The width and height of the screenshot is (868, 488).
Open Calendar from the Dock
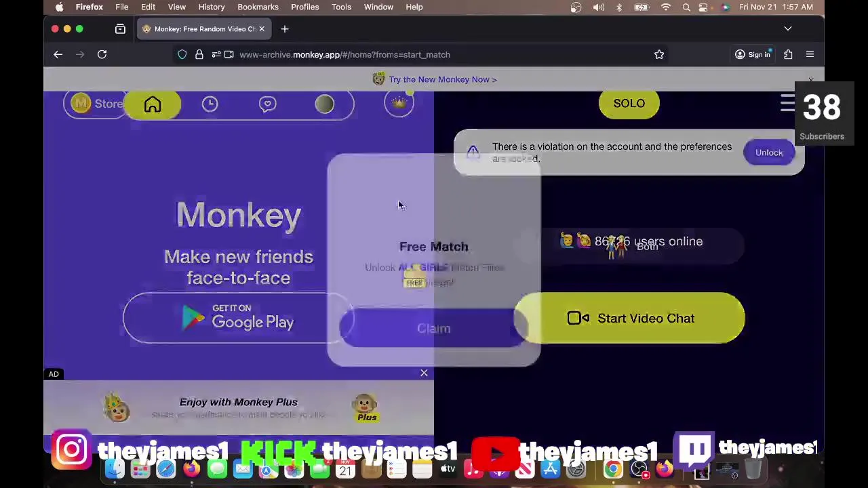click(x=345, y=469)
